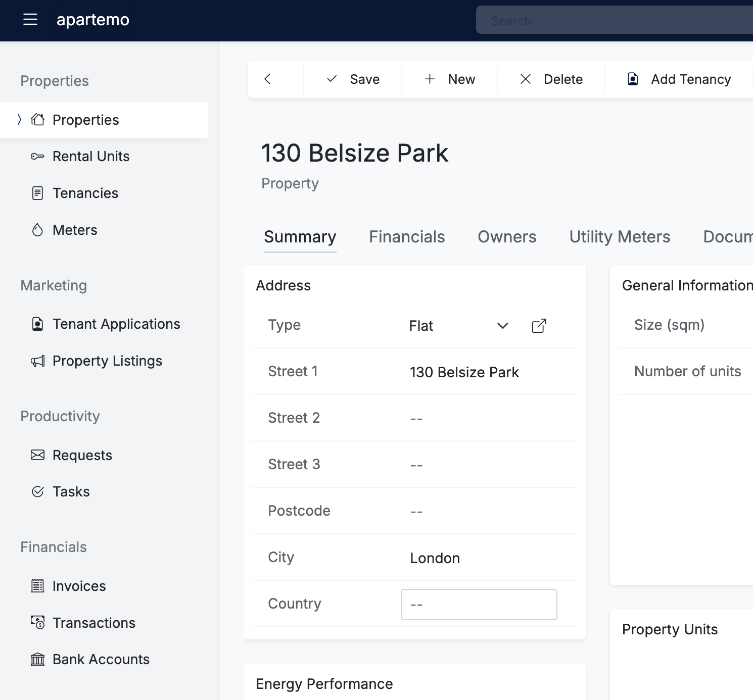Open Tenant Applications

tap(116, 324)
